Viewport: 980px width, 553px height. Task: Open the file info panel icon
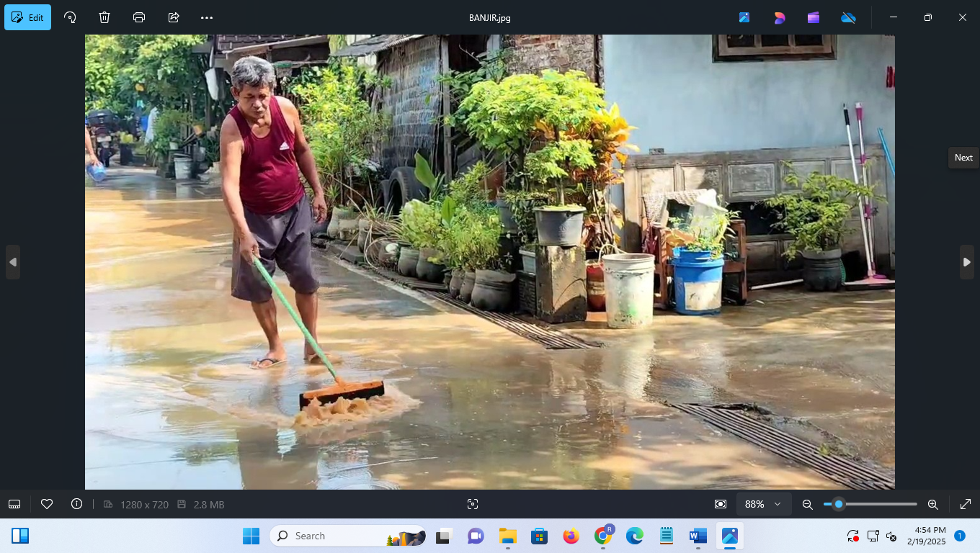click(76, 504)
